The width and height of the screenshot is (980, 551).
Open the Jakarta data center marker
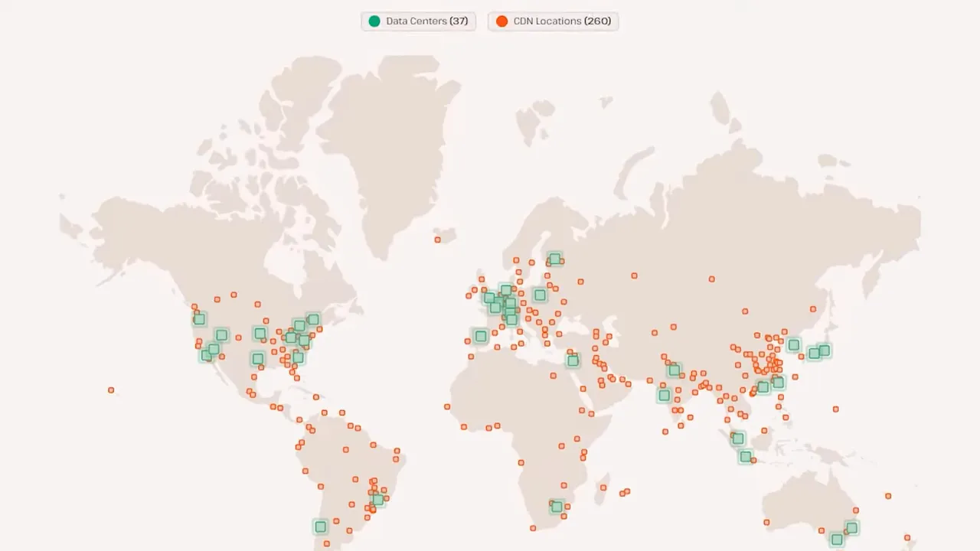tap(746, 457)
